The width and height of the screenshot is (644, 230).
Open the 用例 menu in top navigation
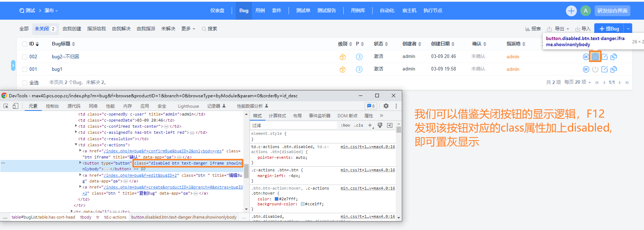coord(260,11)
